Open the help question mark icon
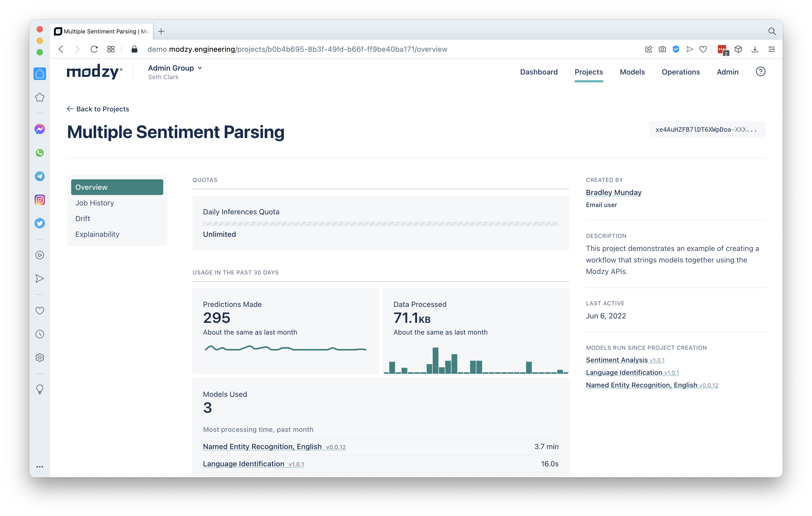The width and height of the screenshot is (812, 516). [760, 71]
